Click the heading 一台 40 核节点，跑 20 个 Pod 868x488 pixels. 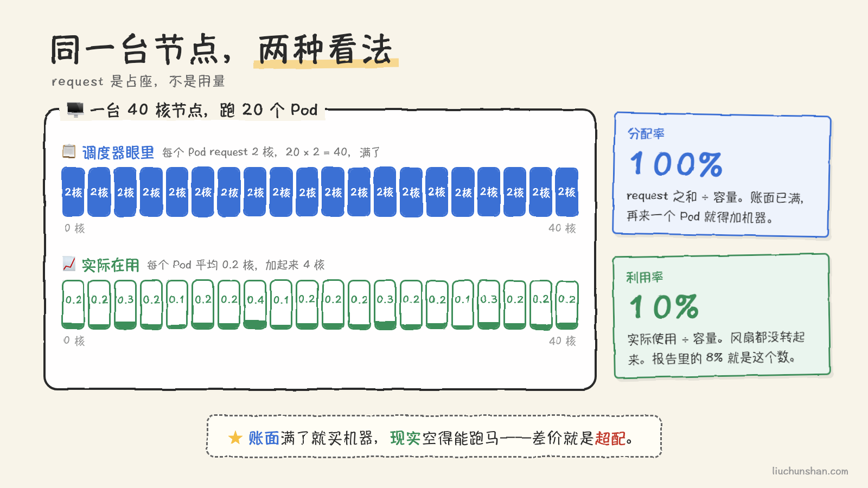[203, 110]
